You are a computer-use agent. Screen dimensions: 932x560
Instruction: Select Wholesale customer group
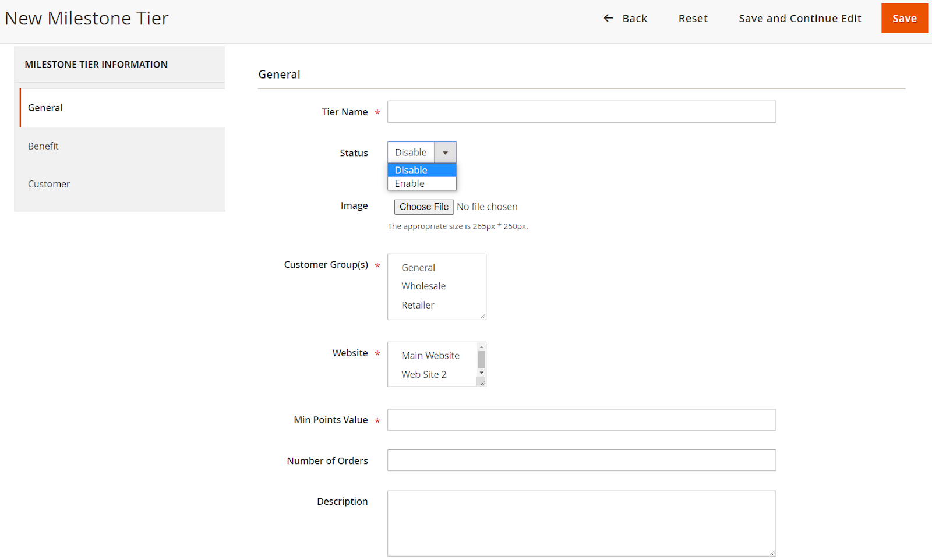[x=423, y=286]
